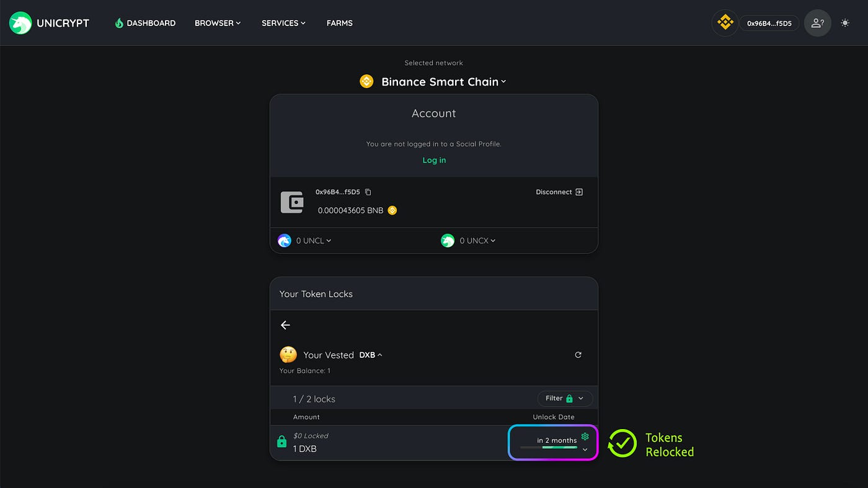Toggle light/dark theme sun icon

point(845,23)
